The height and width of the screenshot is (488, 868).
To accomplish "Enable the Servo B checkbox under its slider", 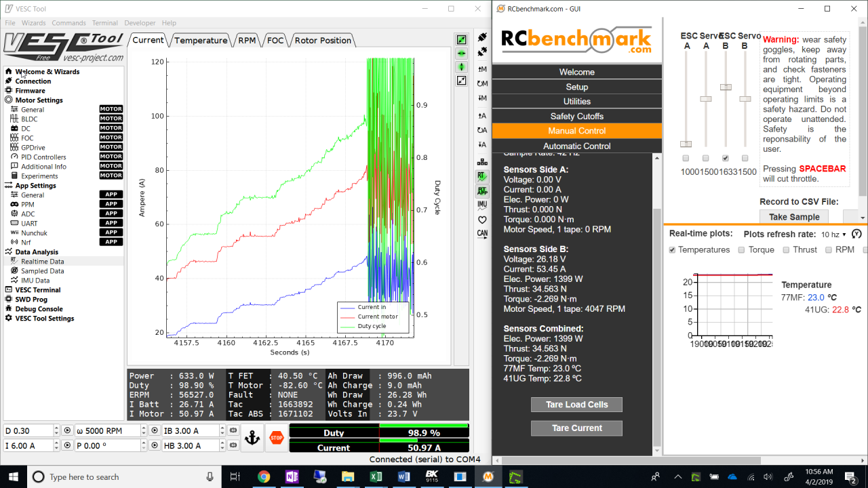I will [745, 159].
